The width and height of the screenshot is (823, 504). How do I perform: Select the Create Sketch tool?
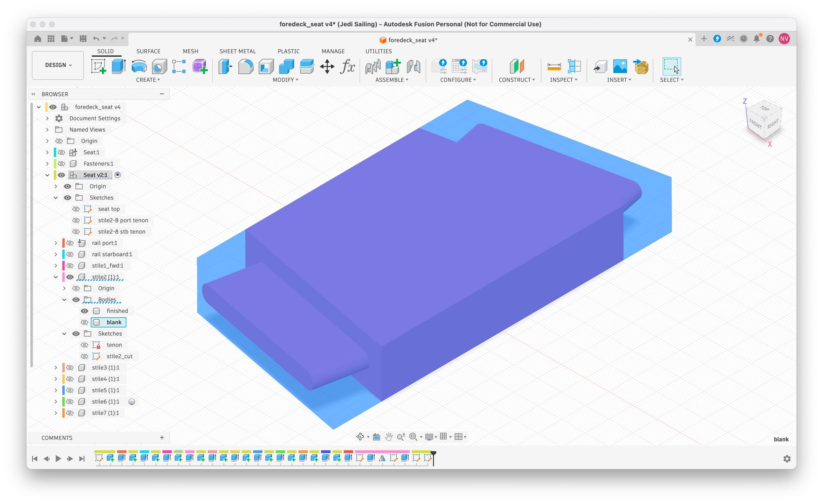click(x=98, y=66)
